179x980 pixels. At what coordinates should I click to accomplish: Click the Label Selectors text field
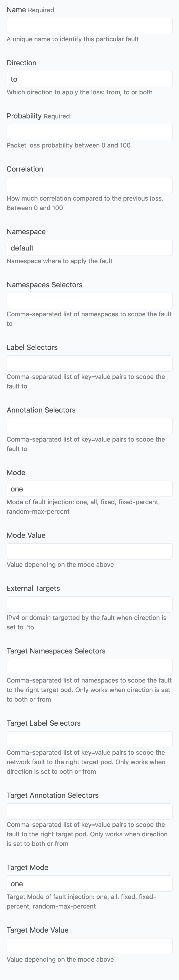click(x=89, y=363)
